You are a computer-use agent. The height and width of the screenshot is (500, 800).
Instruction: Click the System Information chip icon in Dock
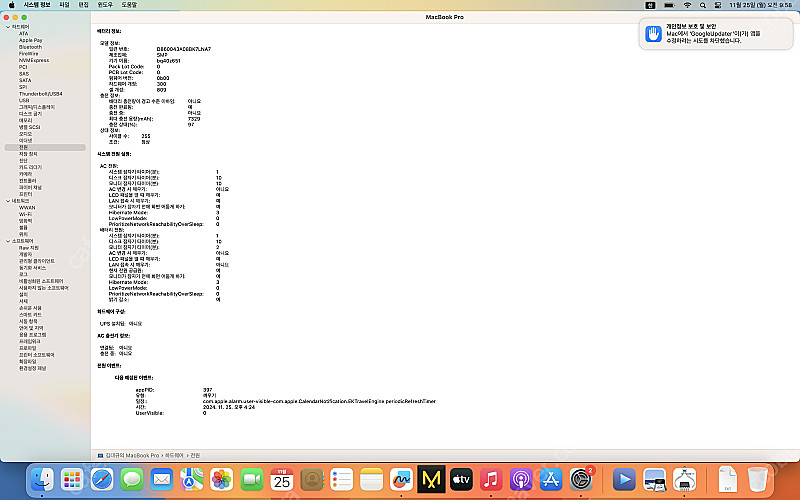pos(685,480)
